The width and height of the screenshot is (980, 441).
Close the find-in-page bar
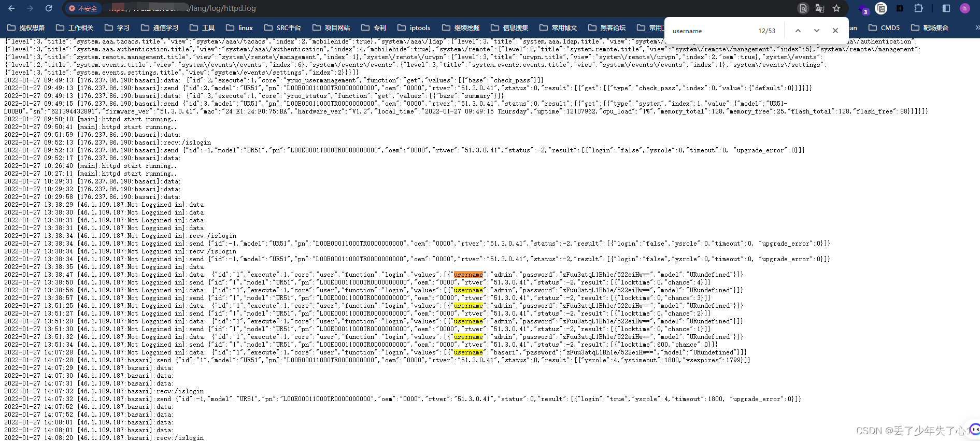835,31
